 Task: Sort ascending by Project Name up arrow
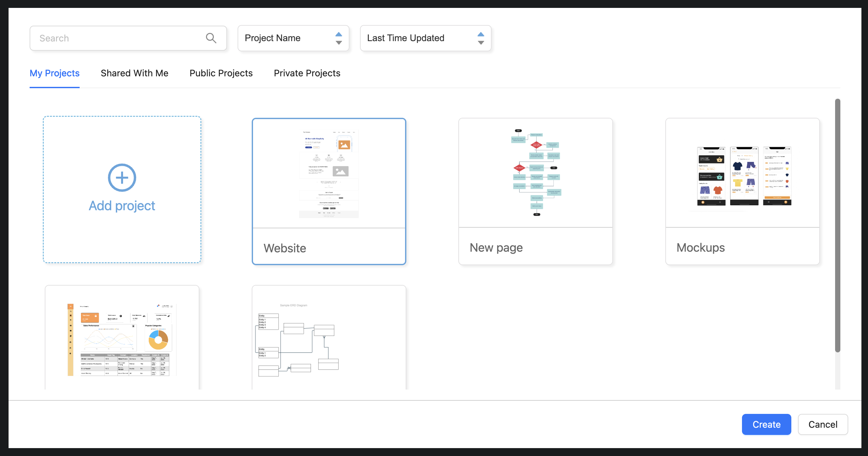tap(339, 34)
